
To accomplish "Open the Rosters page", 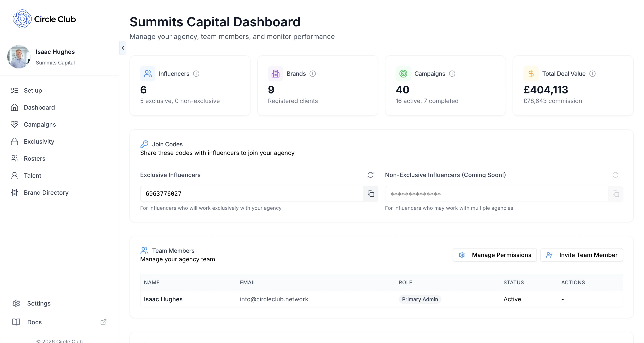I will click(35, 158).
